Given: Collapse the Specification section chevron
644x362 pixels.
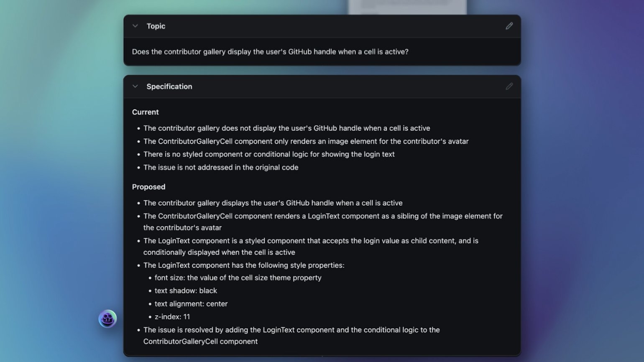Looking at the screenshot, I should pos(135,87).
